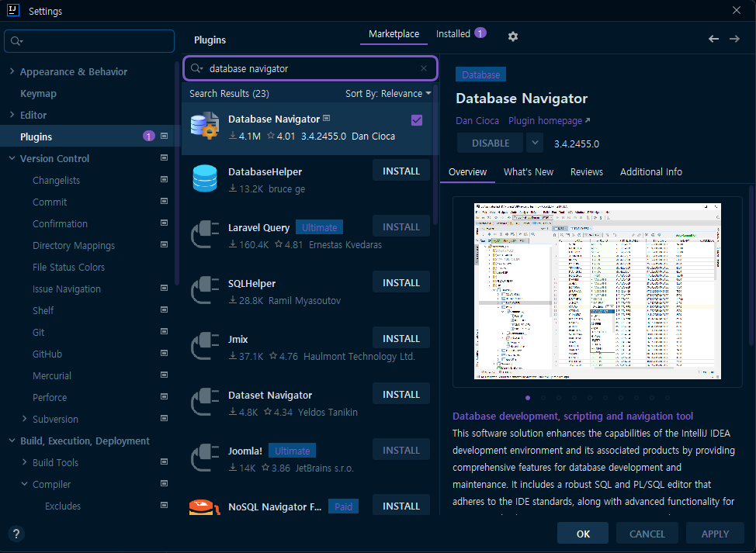The image size is (756, 553).
Task: Open the Overview tab
Action: 467,172
